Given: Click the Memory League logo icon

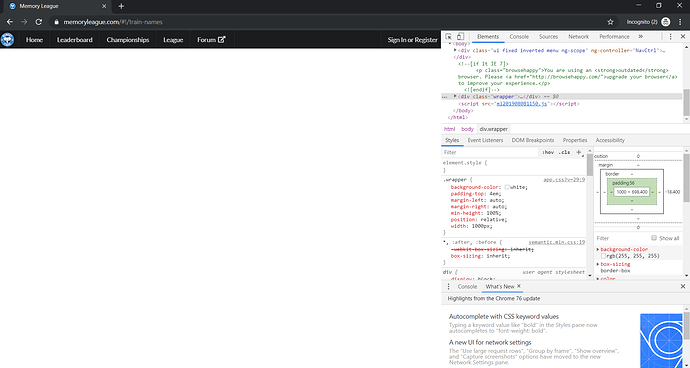Looking at the screenshot, I should click(7, 40).
